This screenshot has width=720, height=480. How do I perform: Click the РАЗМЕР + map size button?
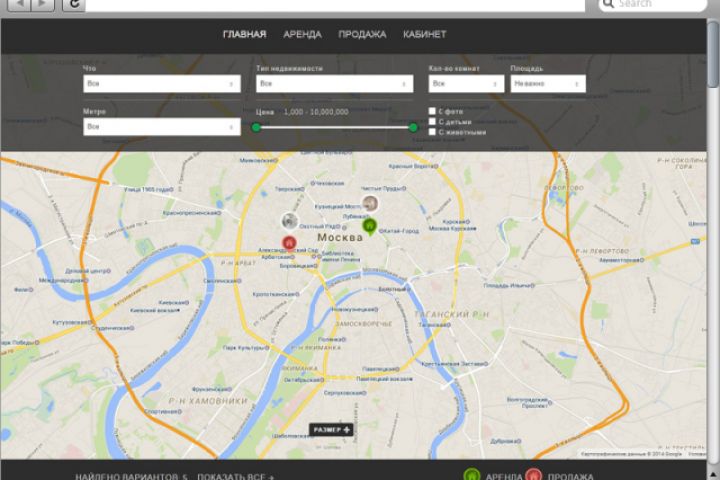click(x=331, y=430)
